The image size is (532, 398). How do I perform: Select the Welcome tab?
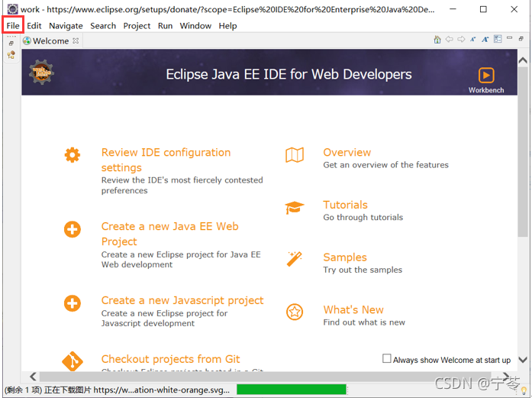pos(50,41)
